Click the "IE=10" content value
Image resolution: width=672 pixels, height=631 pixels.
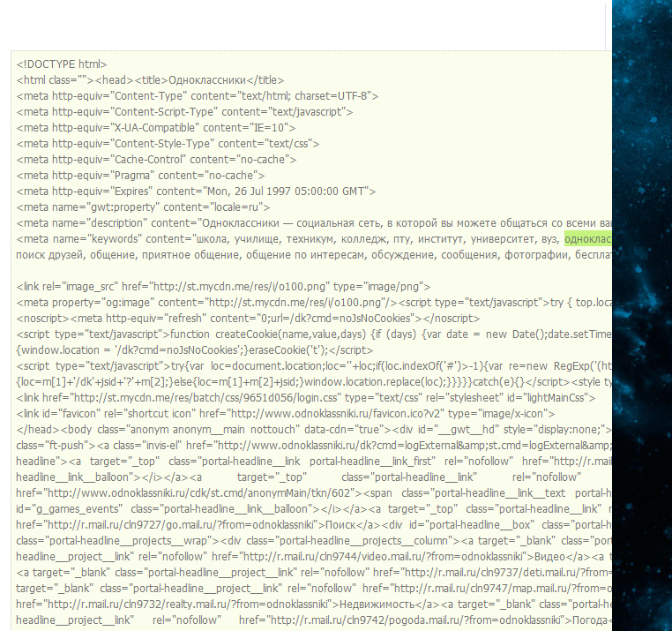tap(270, 128)
